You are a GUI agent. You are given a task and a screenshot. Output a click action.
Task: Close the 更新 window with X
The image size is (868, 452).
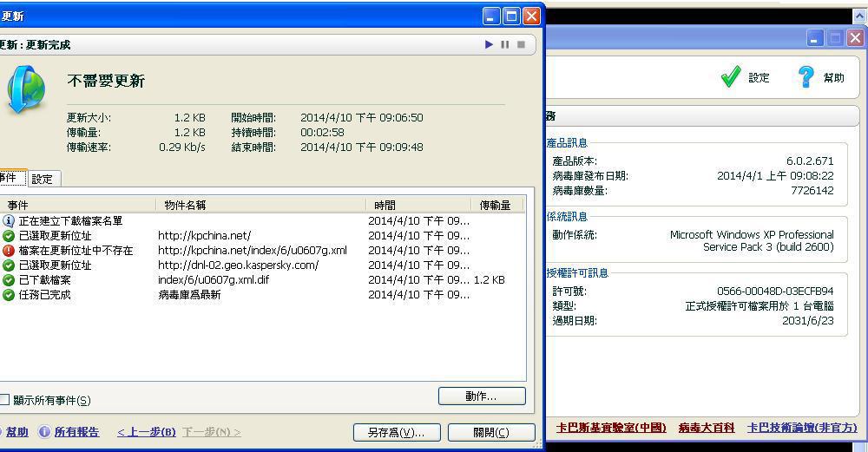531,16
